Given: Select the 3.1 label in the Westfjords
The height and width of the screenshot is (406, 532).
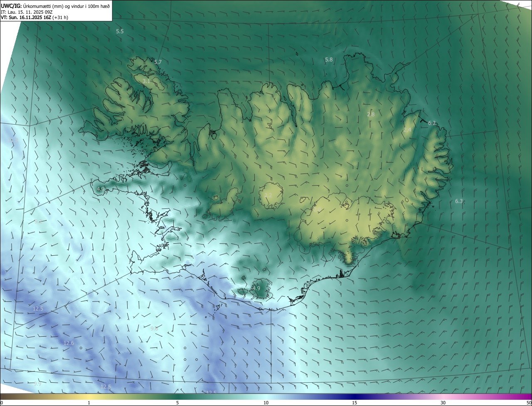Looking at the screenshot, I should pos(146,81).
